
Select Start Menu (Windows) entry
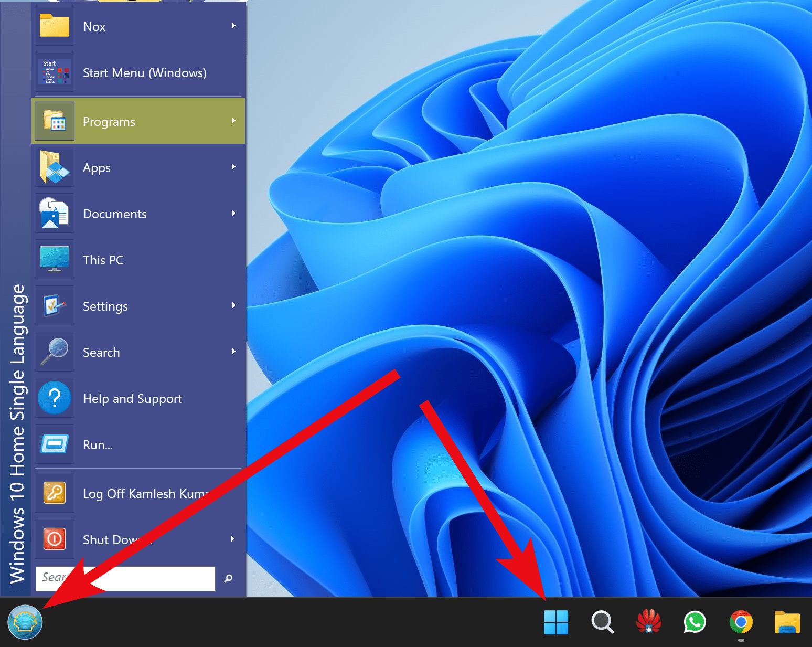click(144, 73)
